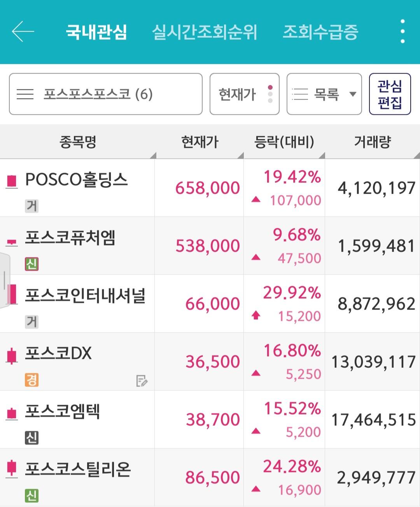Tap the orange 경 badge under 포스코DX
The height and width of the screenshot is (507, 420).
coord(31,380)
